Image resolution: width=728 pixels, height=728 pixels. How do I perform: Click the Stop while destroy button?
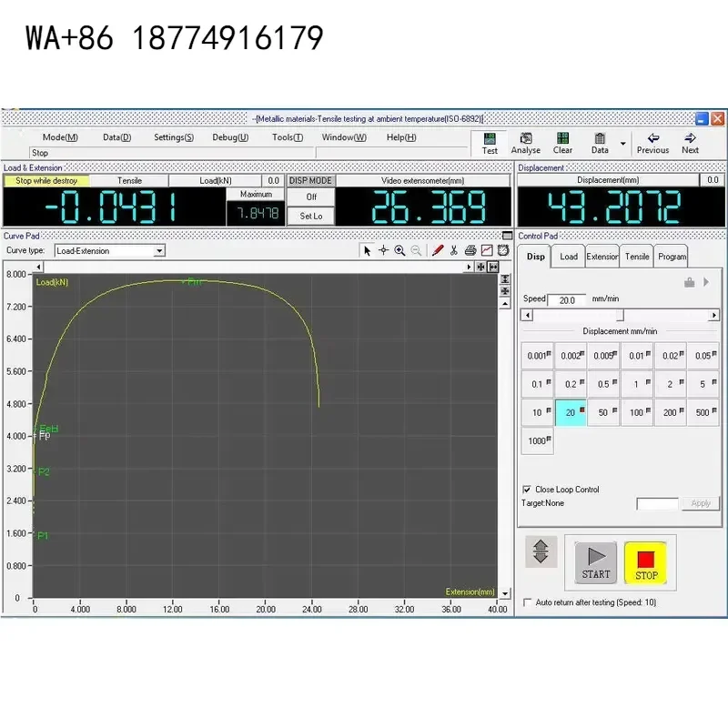coord(46,180)
